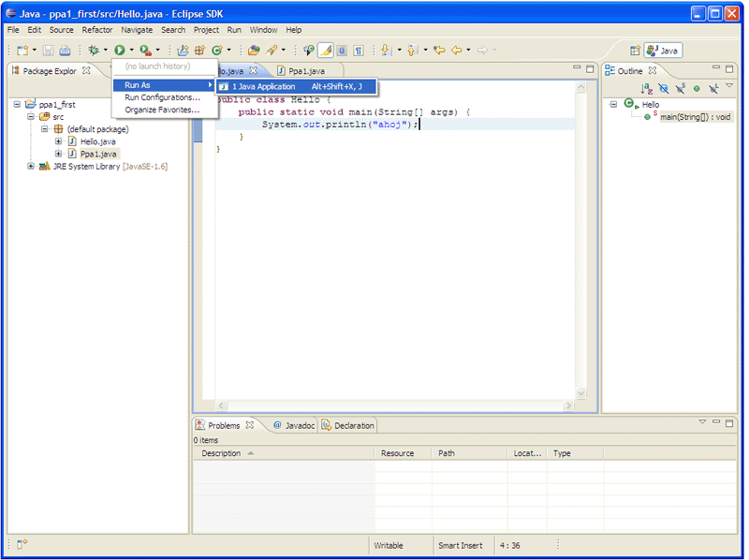
Task: Toggle Hide Fields in Outline
Action: (x=663, y=88)
